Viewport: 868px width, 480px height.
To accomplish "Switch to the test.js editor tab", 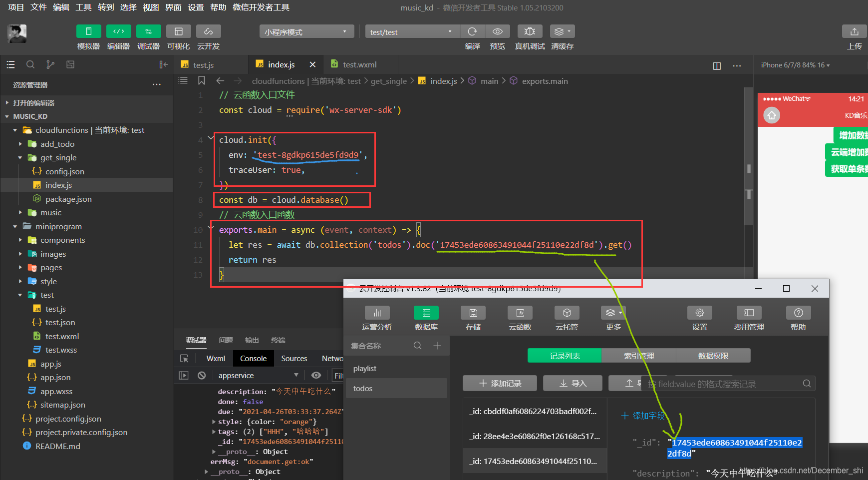I will tap(204, 65).
